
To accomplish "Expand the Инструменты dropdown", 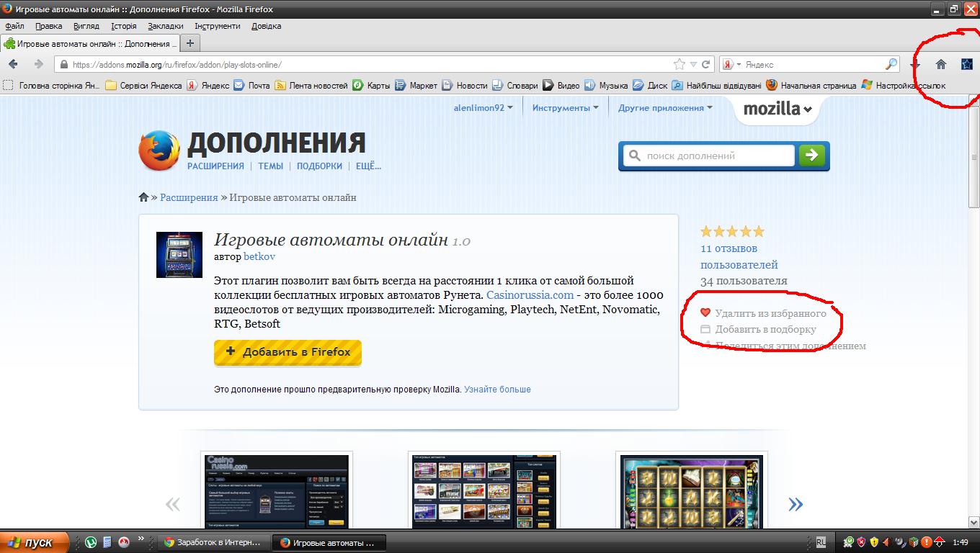I will (566, 108).
